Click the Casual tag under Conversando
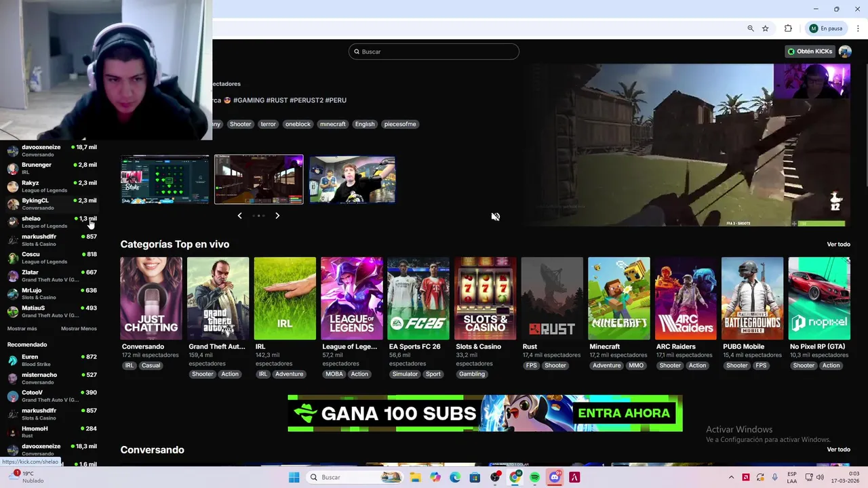The width and height of the screenshot is (868, 488). (151, 365)
